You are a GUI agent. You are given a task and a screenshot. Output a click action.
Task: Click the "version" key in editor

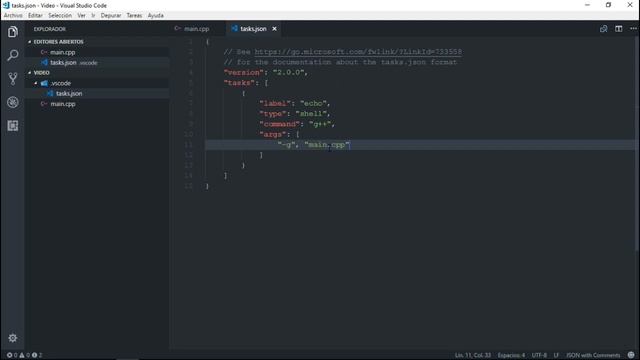[x=244, y=73]
